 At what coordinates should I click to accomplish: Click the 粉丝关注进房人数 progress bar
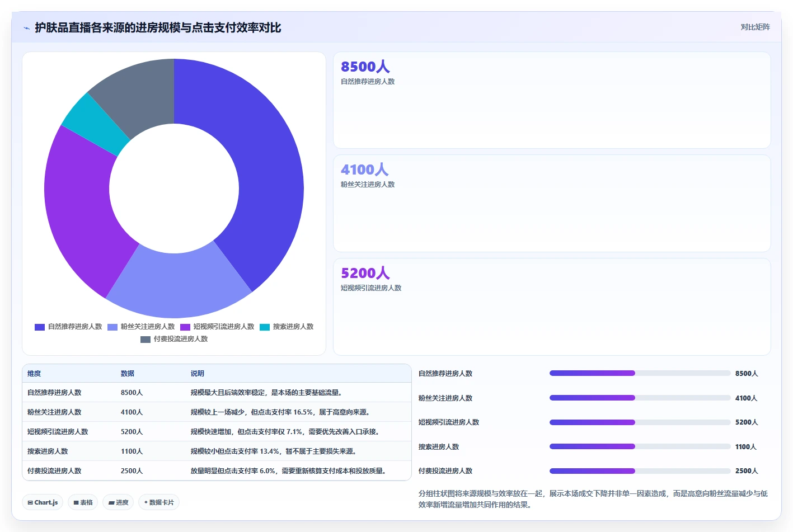coord(640,398)
